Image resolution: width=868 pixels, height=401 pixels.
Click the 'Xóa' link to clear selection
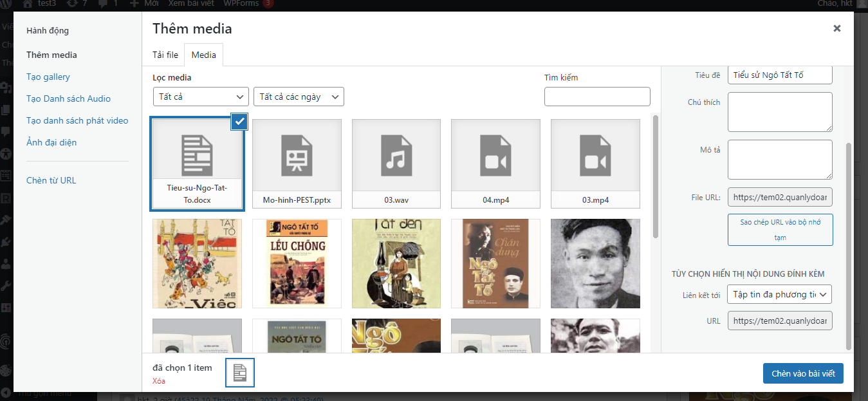point(159,380)
